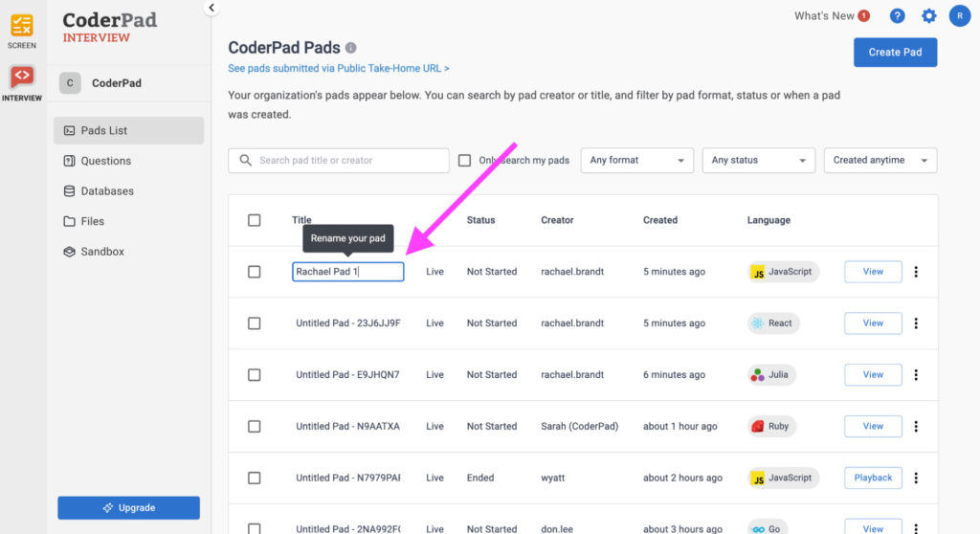980x534 pixels.
Task: Expand the Any format dropdown
Action: pyautogui.click(x=637, y=161)
